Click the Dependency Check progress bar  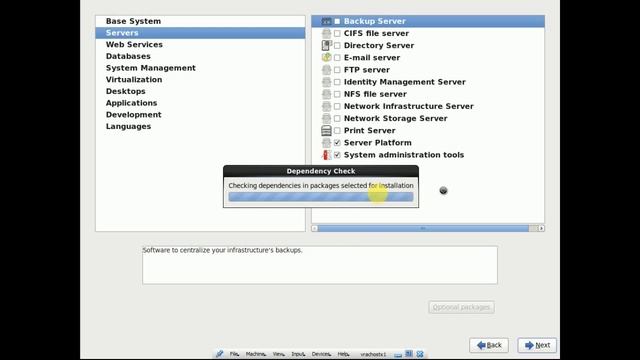[321, 197]
